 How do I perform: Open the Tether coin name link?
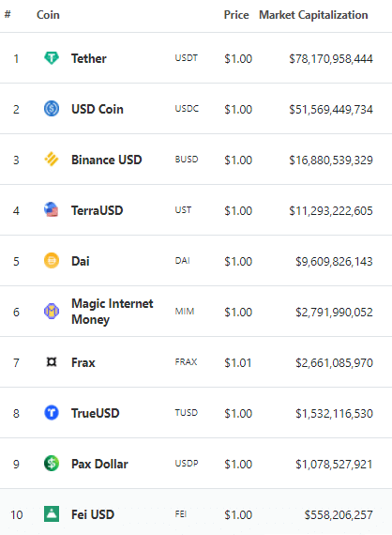(89, 58)
